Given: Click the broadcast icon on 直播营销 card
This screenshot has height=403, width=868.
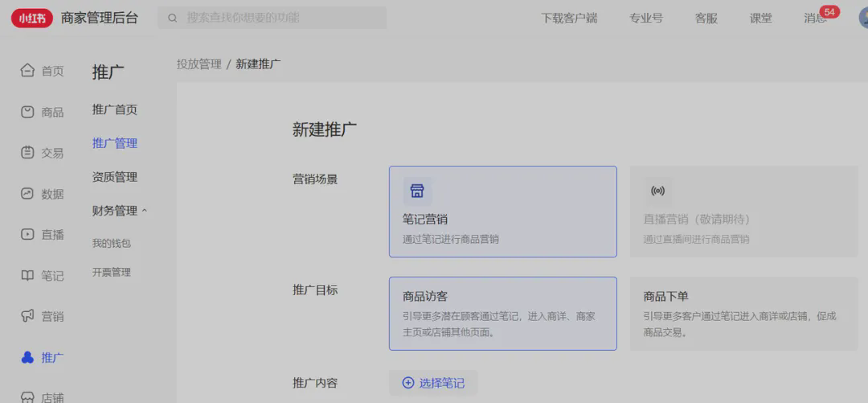Looking at the screenshot, I should pyautogui.click(x=657, y=191).
